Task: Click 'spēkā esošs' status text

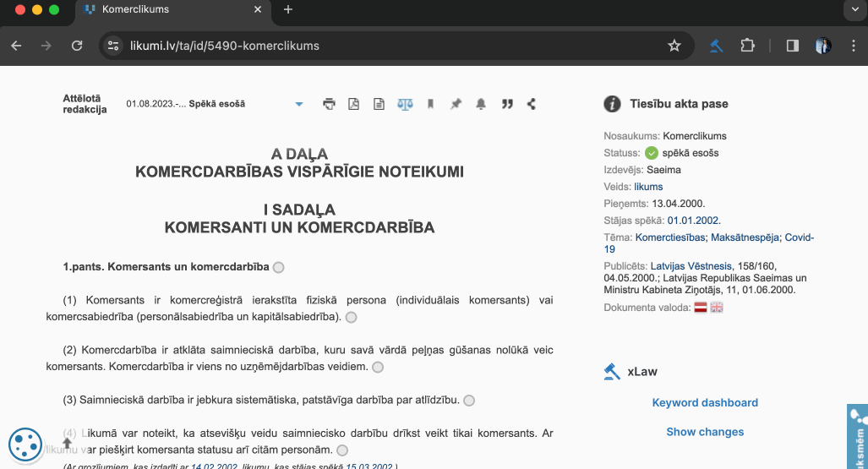Action: click(x=691, y=153)
